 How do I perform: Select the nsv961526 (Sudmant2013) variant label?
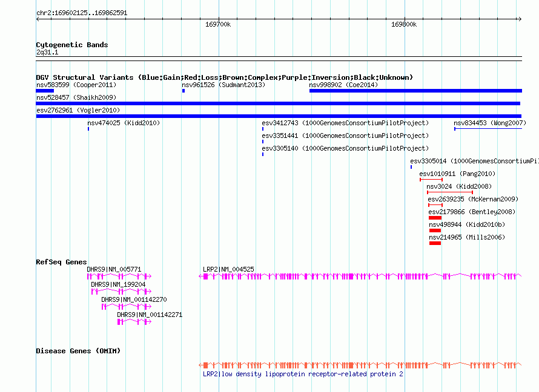[x=223, y=85]
